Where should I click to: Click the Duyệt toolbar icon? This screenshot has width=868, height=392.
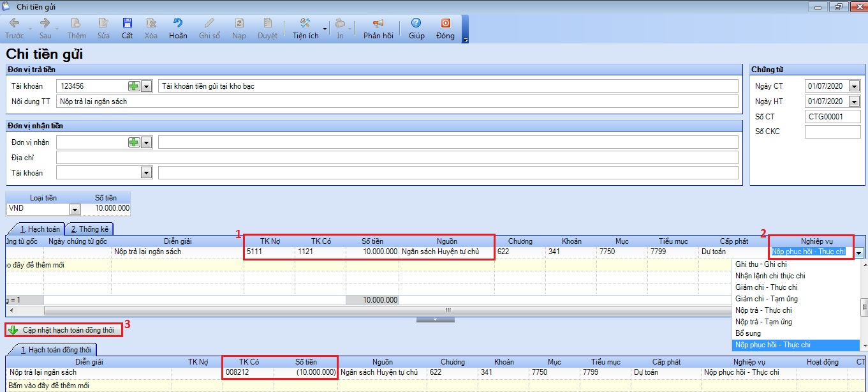click(267, 24)
